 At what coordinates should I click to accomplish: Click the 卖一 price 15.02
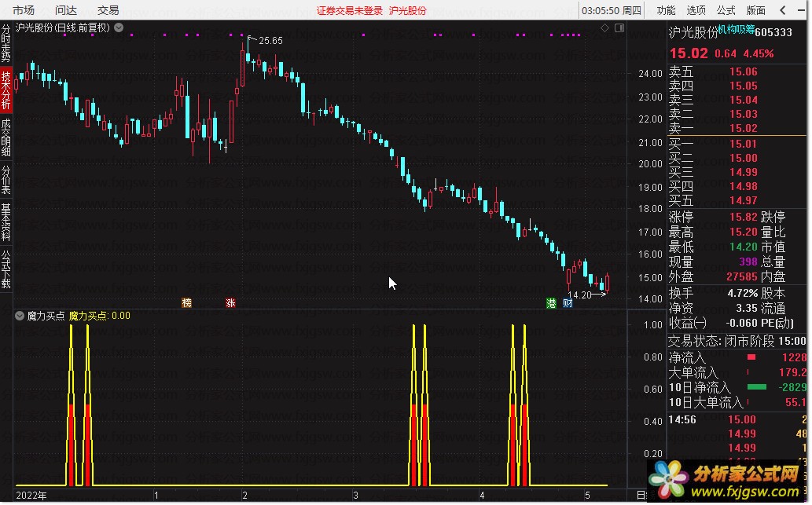click(744, 128)
